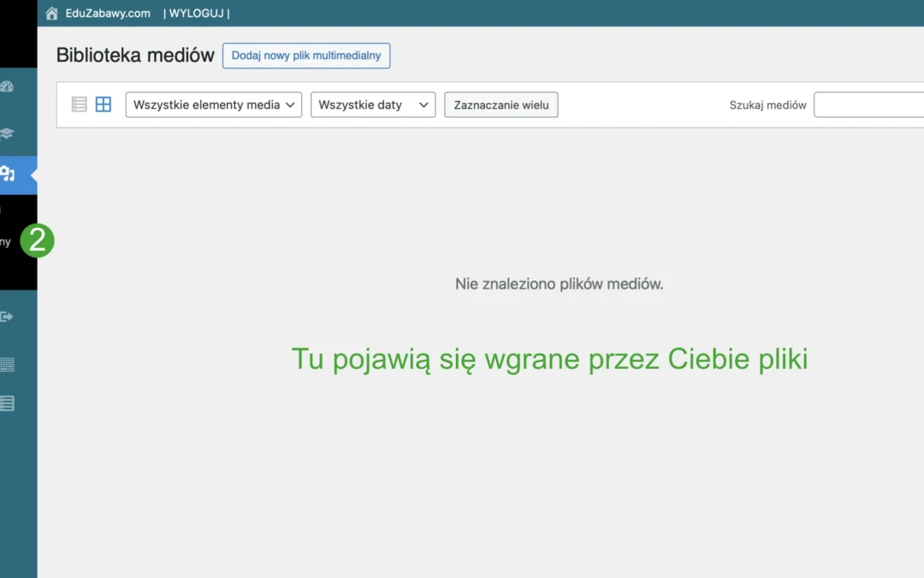Switch to list view using the list icon
924x578 pixels.
pyautogui.click(x=79, y=104)
